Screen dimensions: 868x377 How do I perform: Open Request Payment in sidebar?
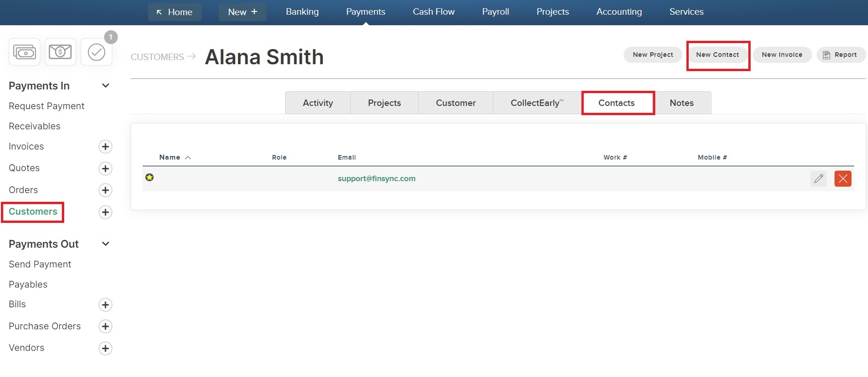click(x=46, y=106)
